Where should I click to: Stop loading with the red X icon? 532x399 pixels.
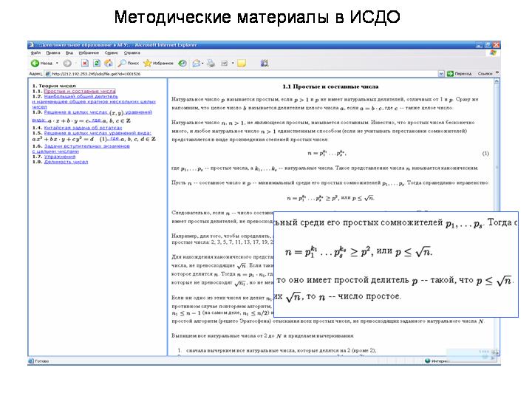[x=85, y=63]
